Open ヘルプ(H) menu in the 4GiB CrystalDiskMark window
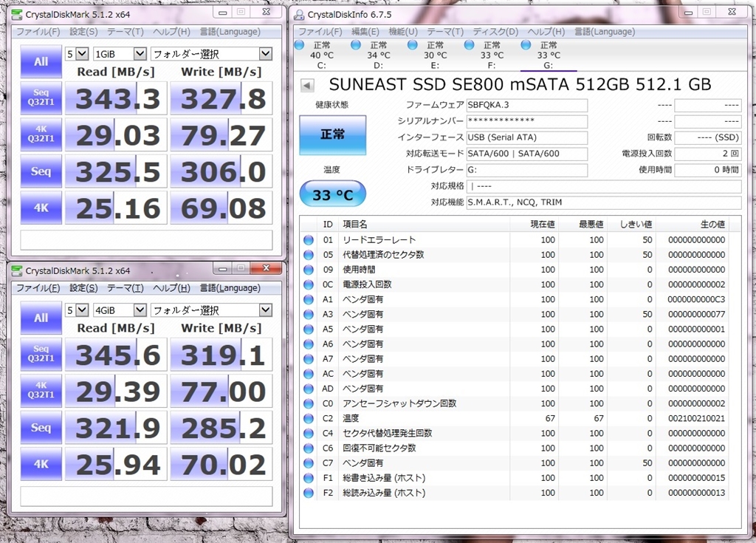Screen dimensions: 756x543 [x=171, y=288]
